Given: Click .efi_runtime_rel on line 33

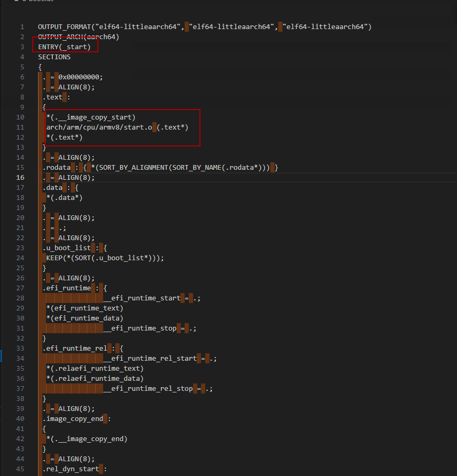Looking at the screenshot, I should tap(75, 348).
